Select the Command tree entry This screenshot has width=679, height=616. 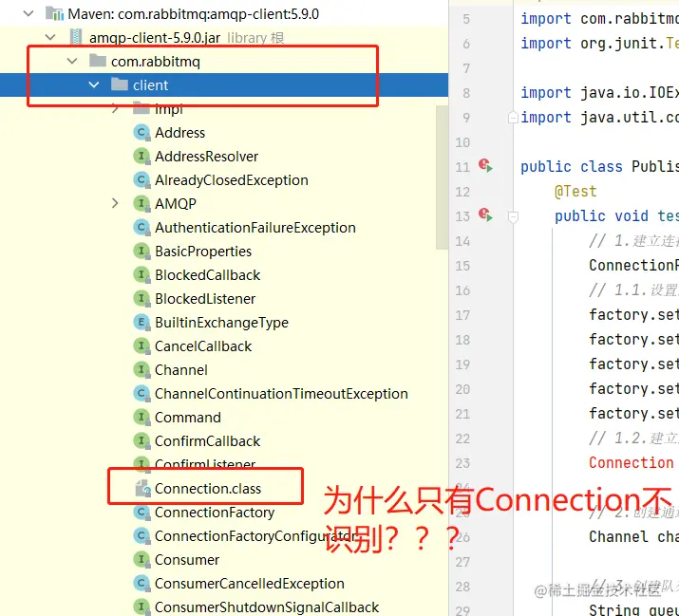pos(188,418)
